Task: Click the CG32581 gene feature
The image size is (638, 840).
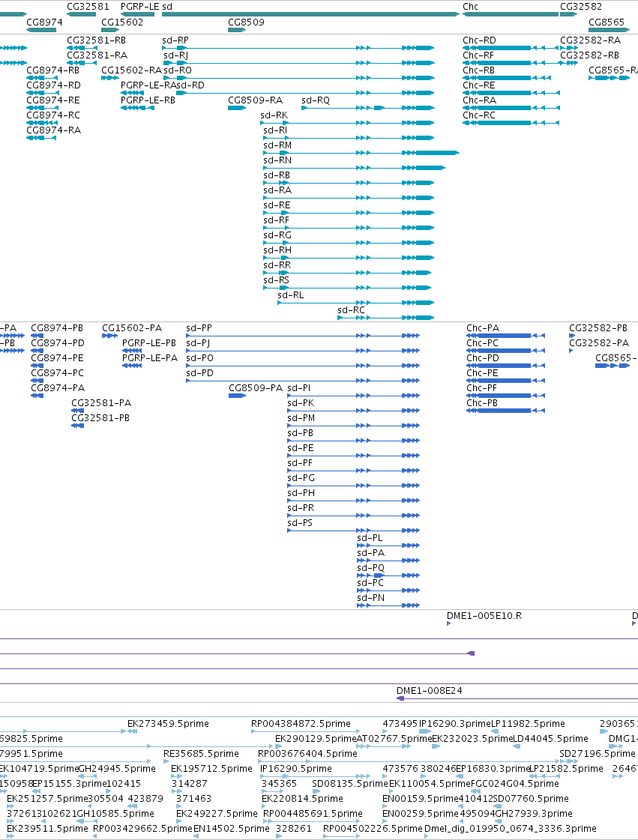Action: [82, 14]
